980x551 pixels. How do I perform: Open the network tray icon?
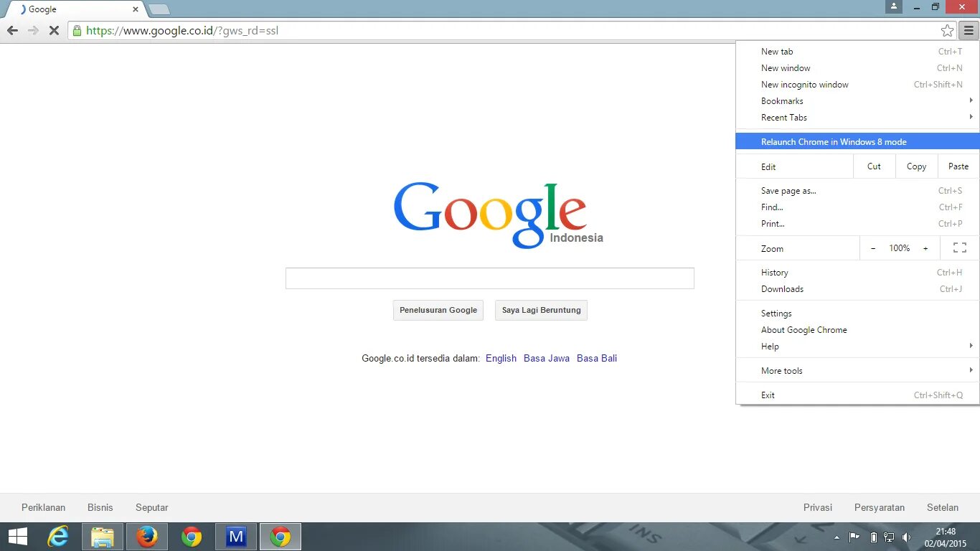(889, 537)
